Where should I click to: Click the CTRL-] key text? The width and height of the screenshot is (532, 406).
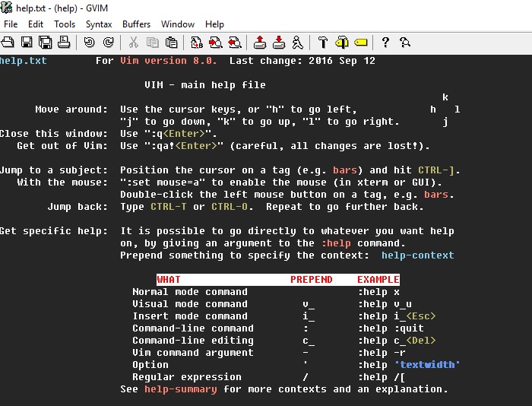tap(436, 170)
